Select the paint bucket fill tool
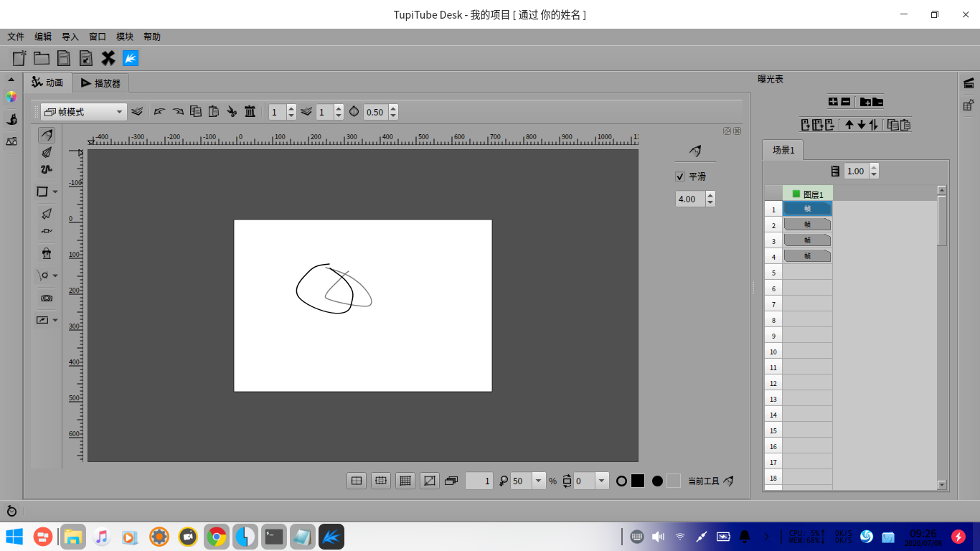Image resolution: width=980 pixels, height=551 pixels. click(x=47, y=253)
